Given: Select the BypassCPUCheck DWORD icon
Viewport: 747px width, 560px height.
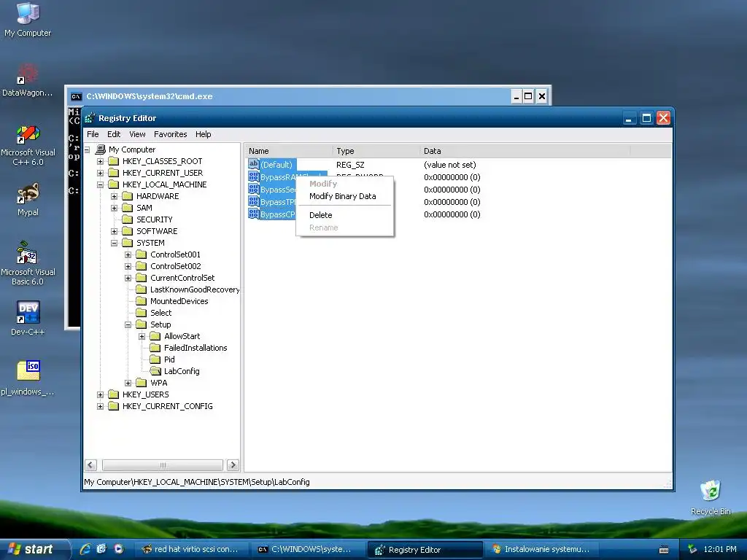Looking at the screenshot, I should (253, 214).
